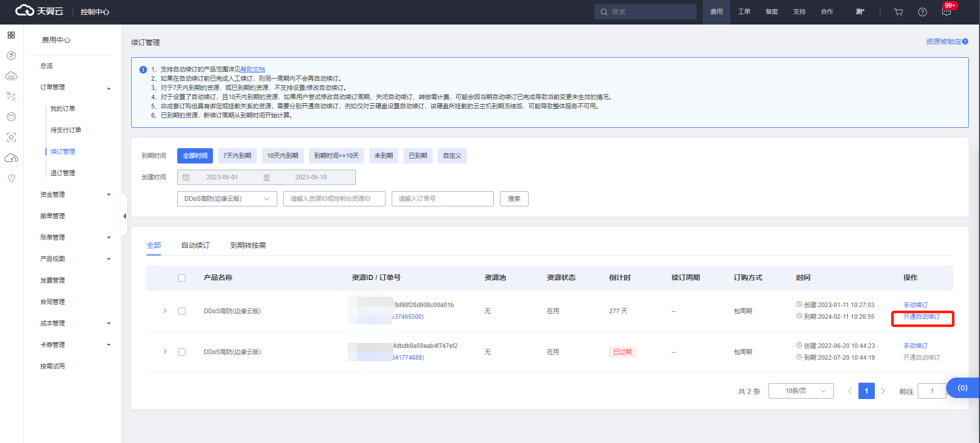Switch to the 自动续订 tab
Viewport: 980px width, 443px height.
tap(196, 245)
